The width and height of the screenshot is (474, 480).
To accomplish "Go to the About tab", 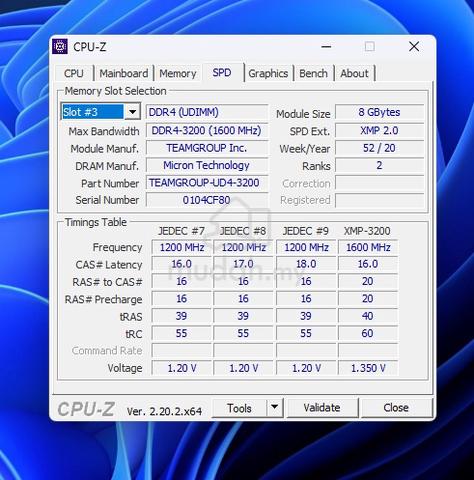I will 354,73.
